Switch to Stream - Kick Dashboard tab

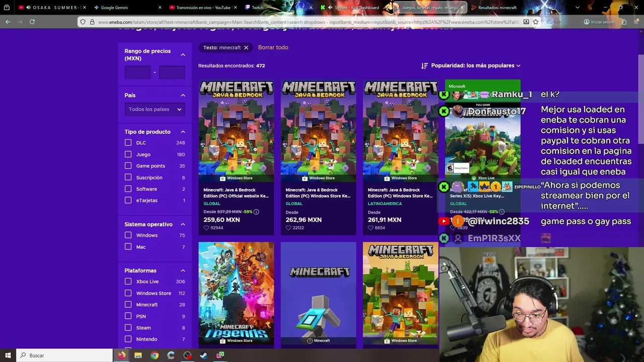tap(355, 8)
